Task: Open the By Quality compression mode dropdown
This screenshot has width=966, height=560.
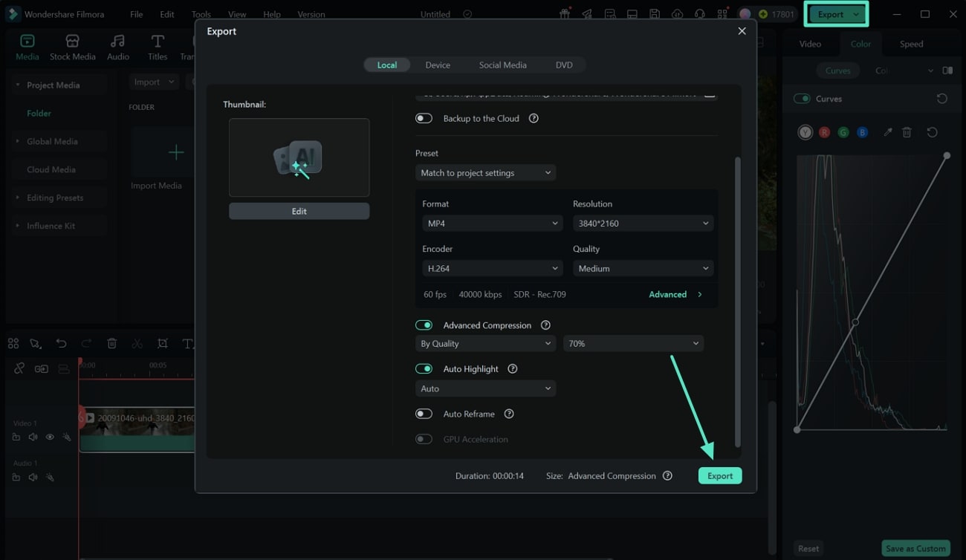Action: point(485,344)
